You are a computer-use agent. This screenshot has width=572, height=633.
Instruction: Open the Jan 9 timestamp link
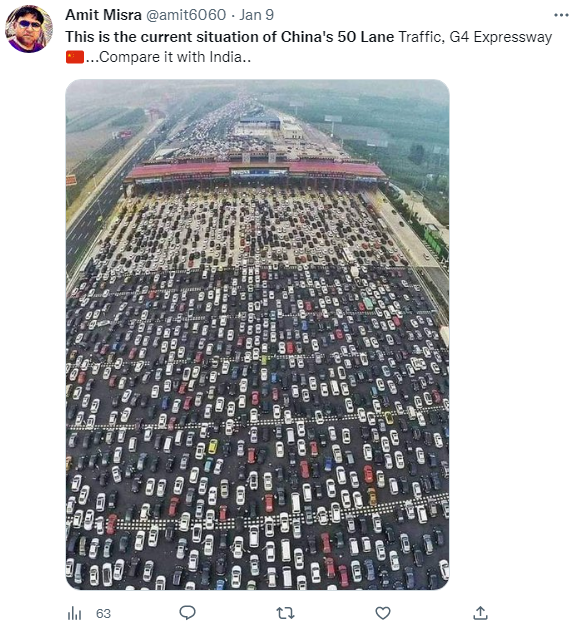point(256,15)
